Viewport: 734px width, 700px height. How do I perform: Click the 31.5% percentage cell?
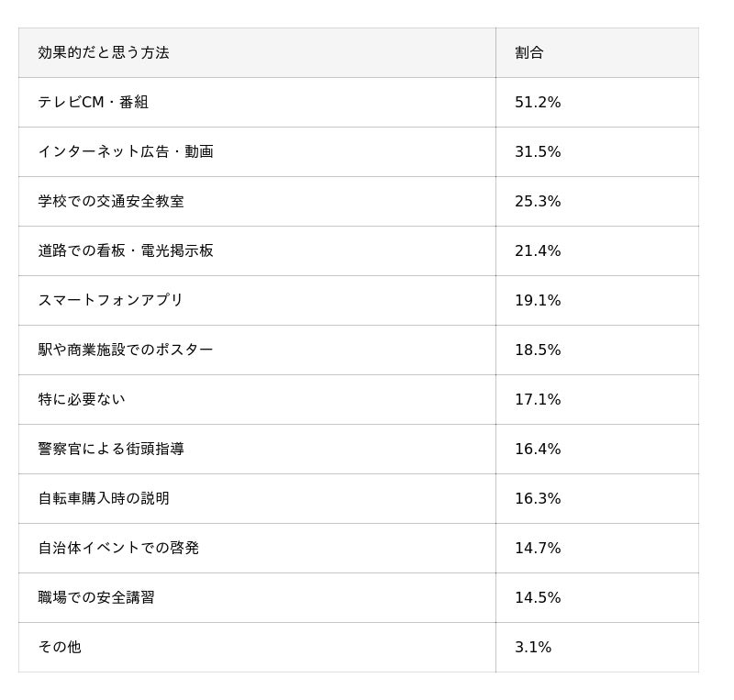tap(597, 151)
